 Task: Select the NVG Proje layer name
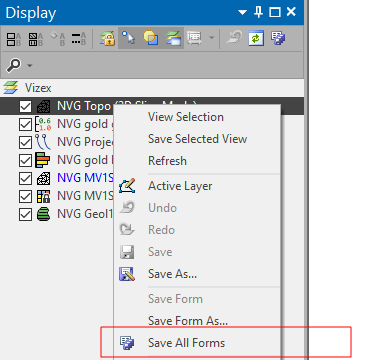(x=85, y=142)
